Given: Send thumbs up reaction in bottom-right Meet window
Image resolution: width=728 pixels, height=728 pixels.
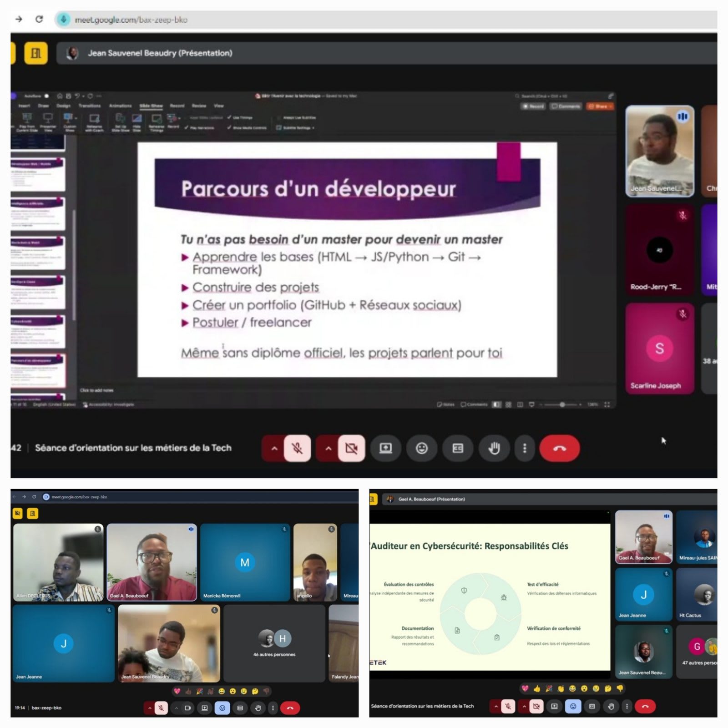Looking at the screenshot, I should pos(537,688).
